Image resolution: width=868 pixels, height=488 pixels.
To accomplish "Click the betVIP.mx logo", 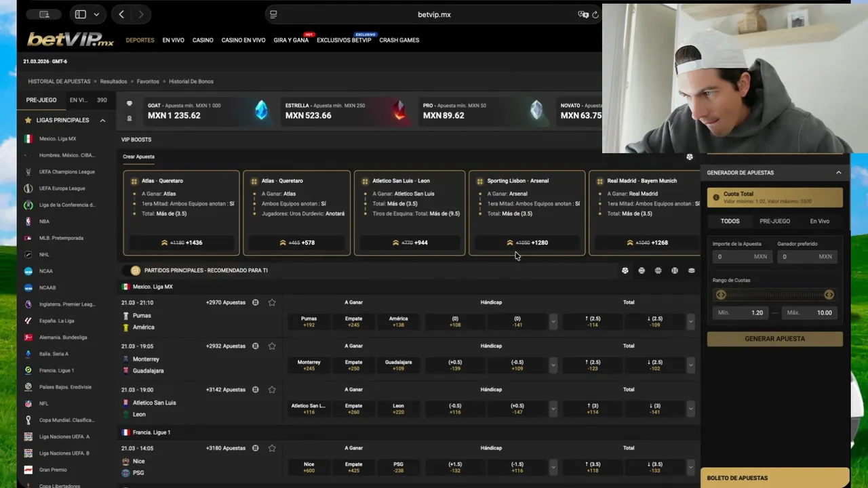I will click(71, 39).
